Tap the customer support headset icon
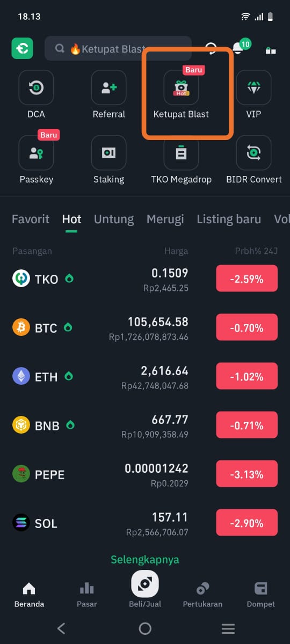The width and height of the screenshot is (290, 644). (212, 49)
